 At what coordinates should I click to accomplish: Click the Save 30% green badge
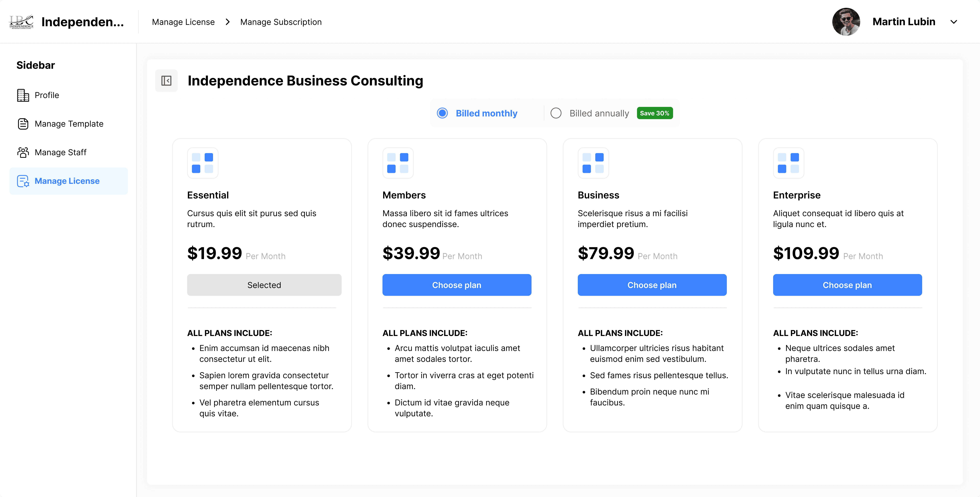point(654,113)
